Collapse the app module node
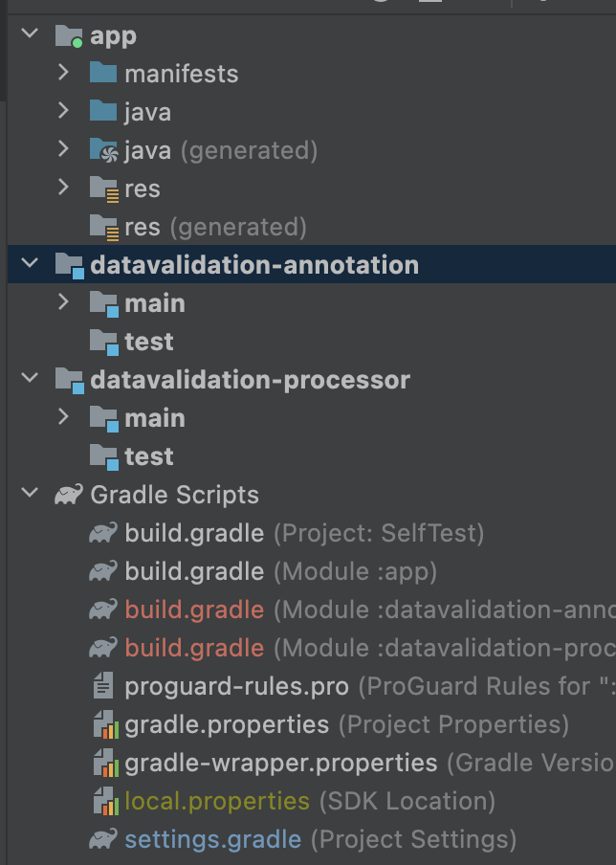The image size is (616, 865). pos(31,35)
